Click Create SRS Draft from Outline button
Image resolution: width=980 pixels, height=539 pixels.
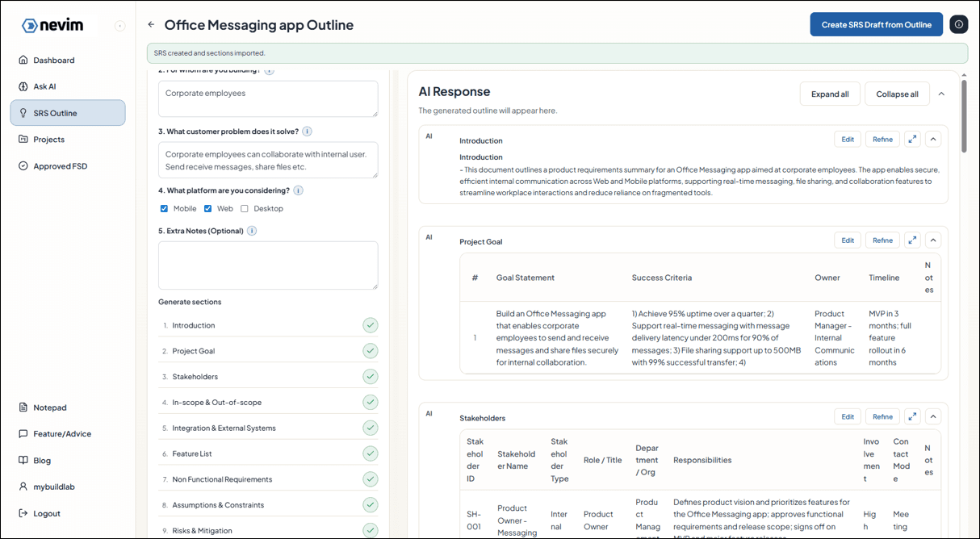(x=876, y=25)
